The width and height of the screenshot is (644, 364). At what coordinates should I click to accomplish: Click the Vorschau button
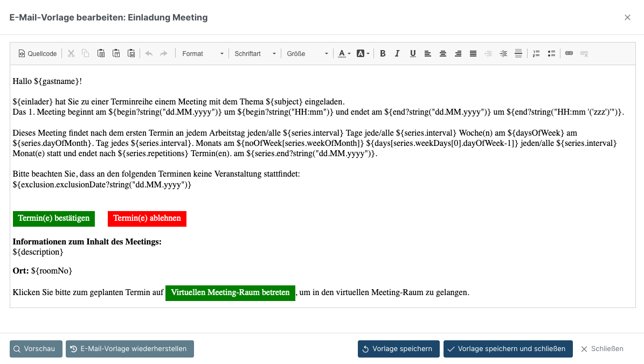tap(36, 349)
